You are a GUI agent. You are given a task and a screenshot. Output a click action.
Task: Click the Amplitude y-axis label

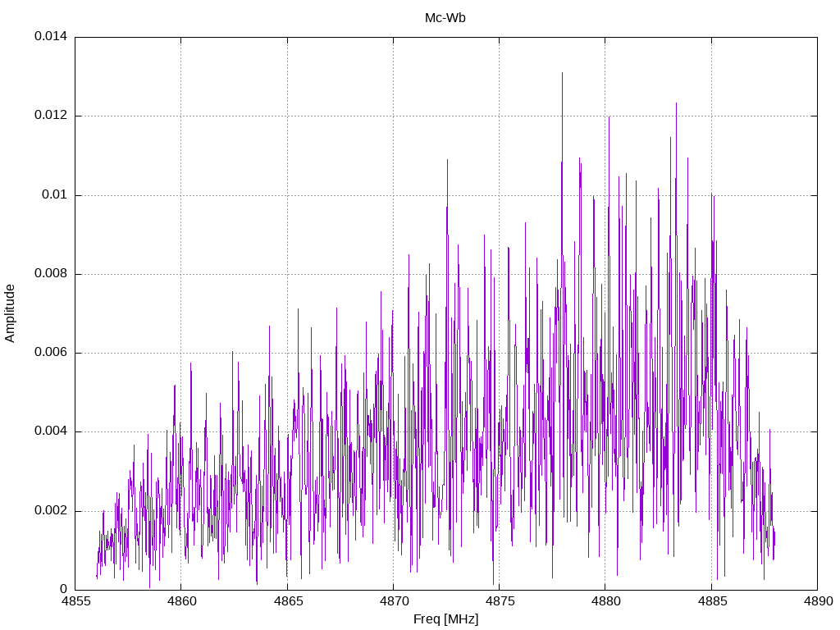[10, 313]
